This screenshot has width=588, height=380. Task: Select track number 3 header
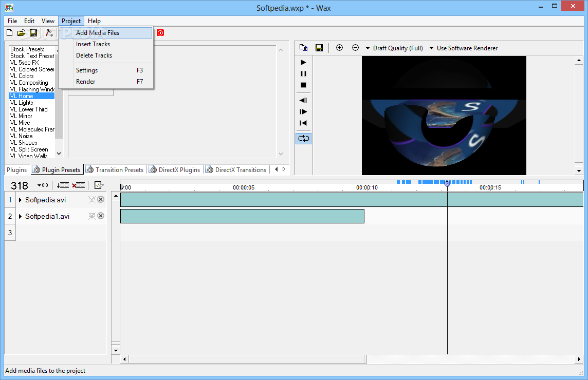pyautogui.click(x=10, y=233)
